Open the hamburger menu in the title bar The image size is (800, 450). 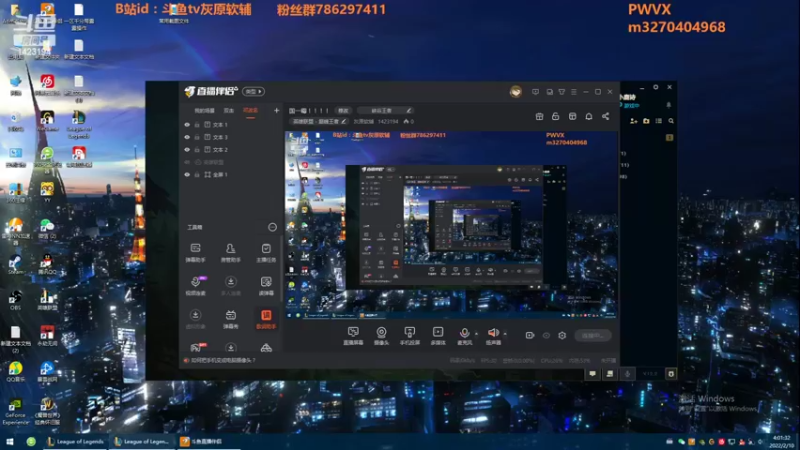tap(574, 92)
